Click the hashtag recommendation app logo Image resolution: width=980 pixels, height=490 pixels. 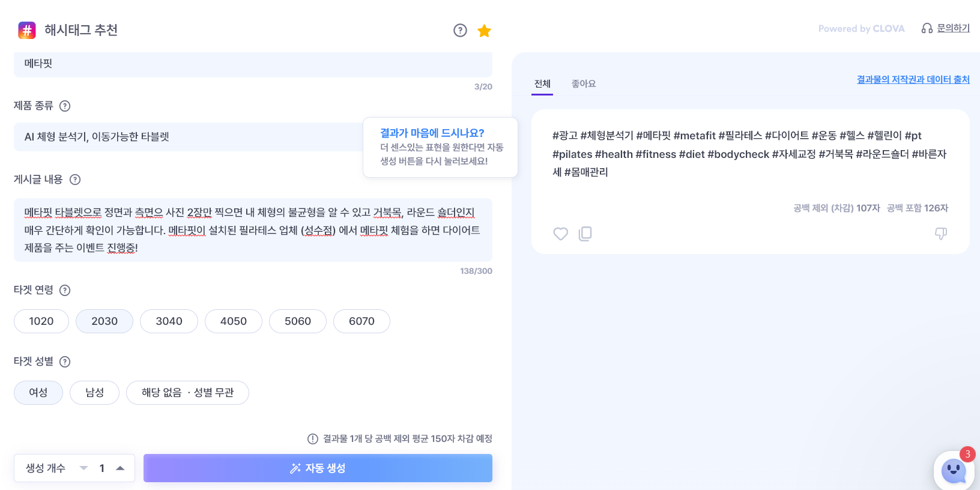(x=27, y=30)
